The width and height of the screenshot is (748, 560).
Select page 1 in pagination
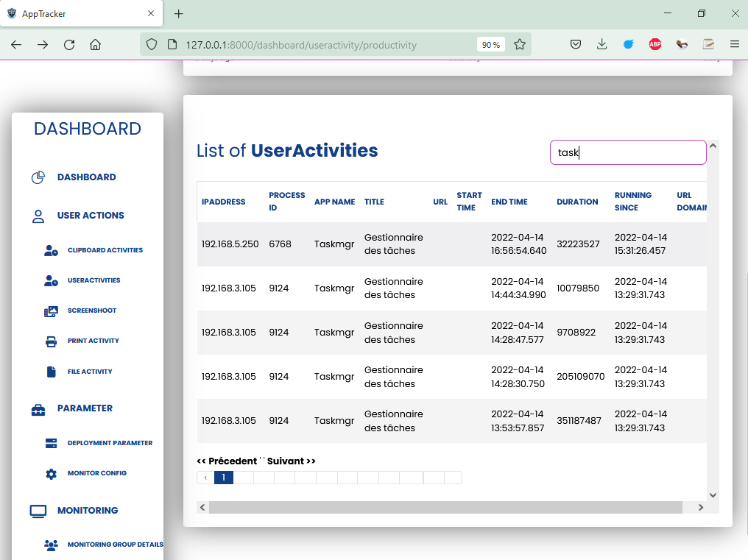223,478
